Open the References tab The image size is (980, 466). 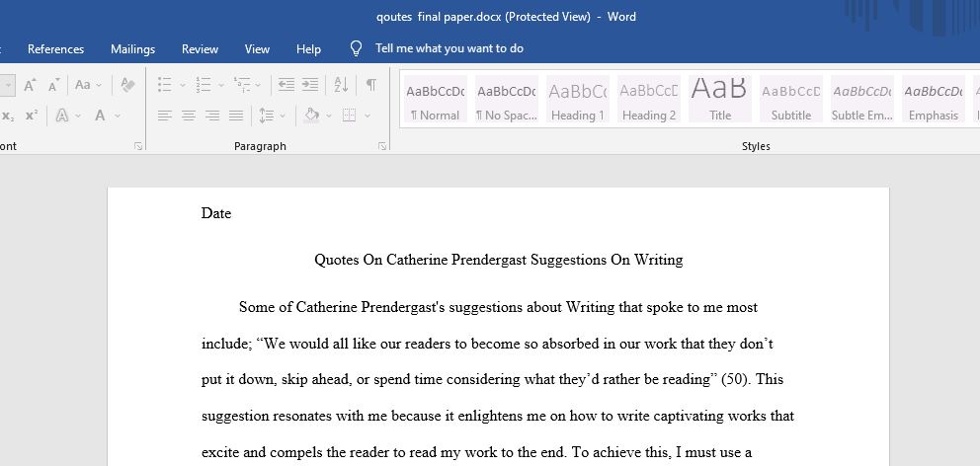coord(55,48)
